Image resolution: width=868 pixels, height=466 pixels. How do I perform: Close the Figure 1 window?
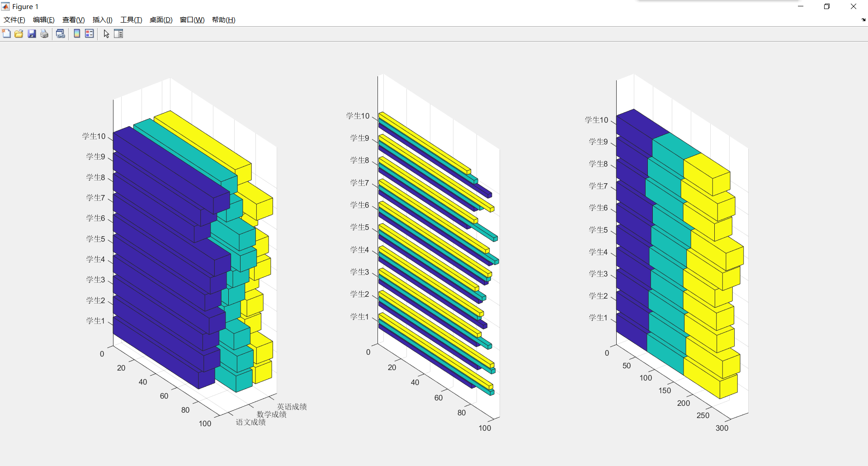pos(854,6)
